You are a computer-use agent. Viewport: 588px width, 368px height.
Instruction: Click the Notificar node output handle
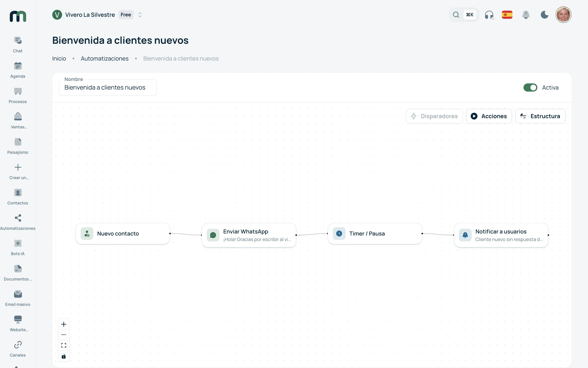(x=548, y=235)
